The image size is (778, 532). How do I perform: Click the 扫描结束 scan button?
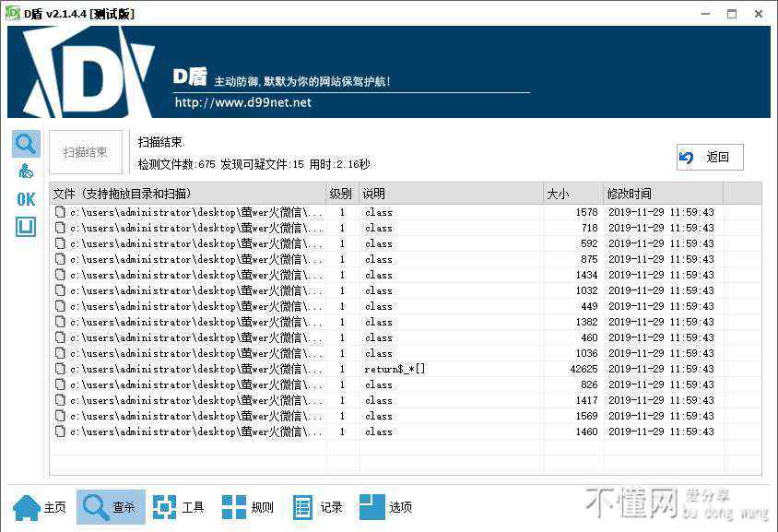coord(86,152)
